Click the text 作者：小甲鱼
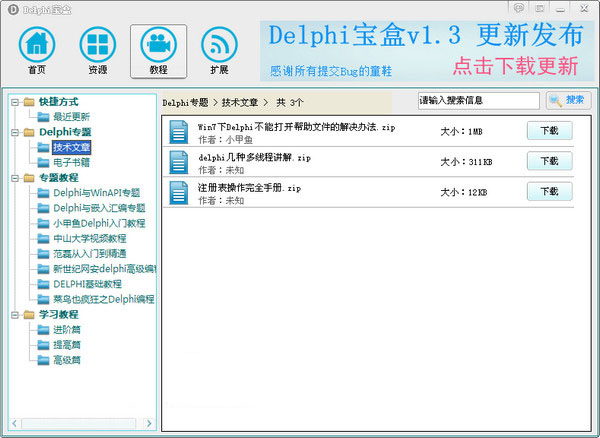 (x=225, y=140)
